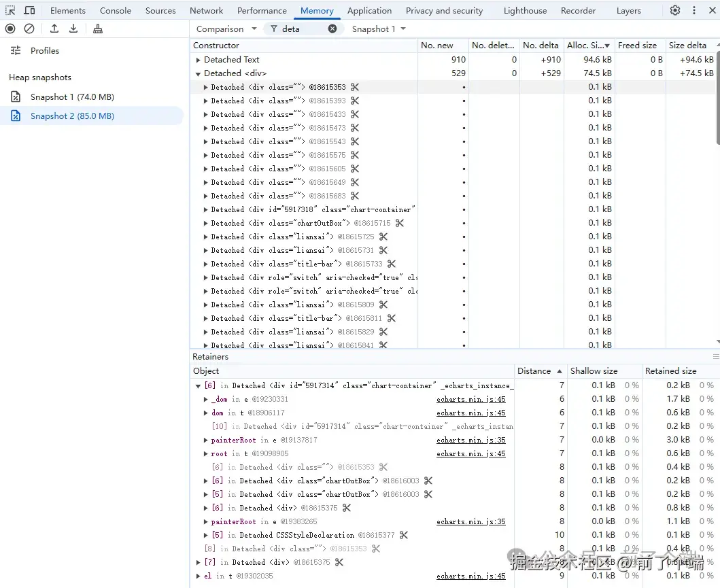Viewport: 720px width, 588px height.
Task: Click scissors icon beside liansai @18615725
Action: [x=383, y=237]
